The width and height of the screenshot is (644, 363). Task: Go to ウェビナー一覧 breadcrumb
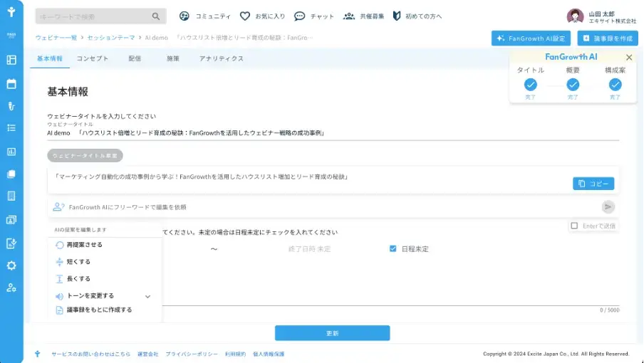point(56,38)
